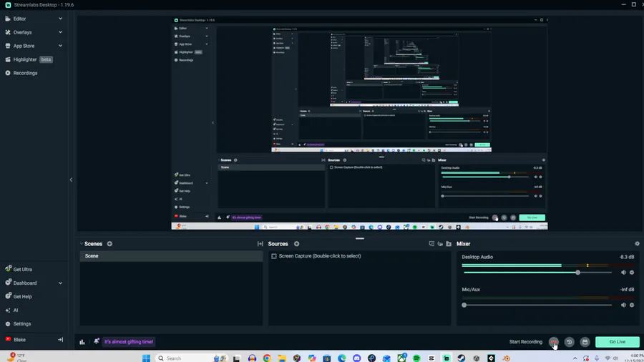Open Discord from the taskbar
This screenshot has height=362, width=644.
[x=356, y=358]
